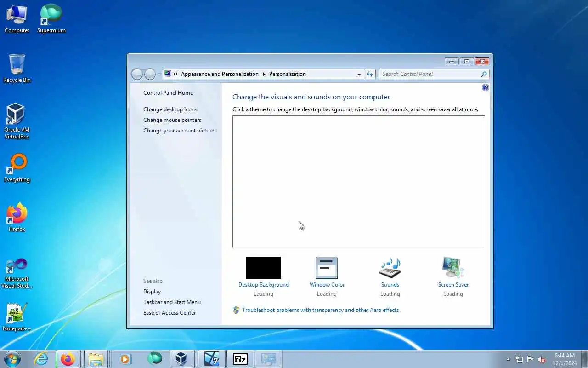The width and height of the screenshot is (588, 368).
Task: Click Change desktop icons link
Action: click(170, 109)
